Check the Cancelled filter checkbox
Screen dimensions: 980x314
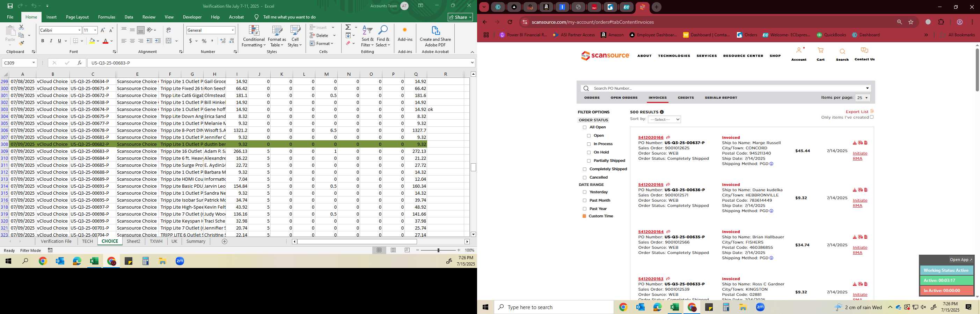(x=585, y=178)
